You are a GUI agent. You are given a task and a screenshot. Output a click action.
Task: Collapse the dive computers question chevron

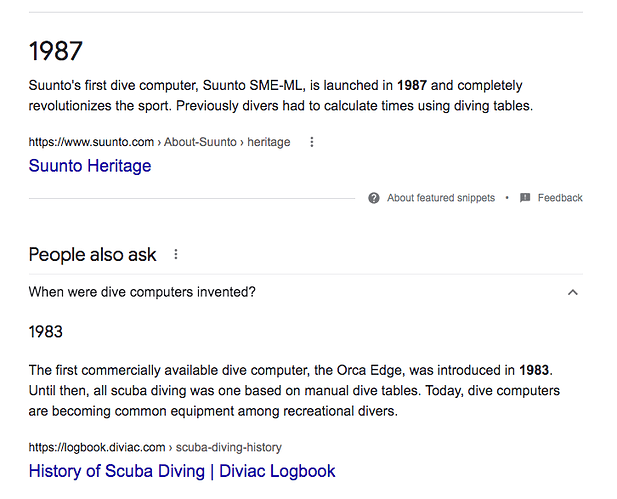point(573,292)
